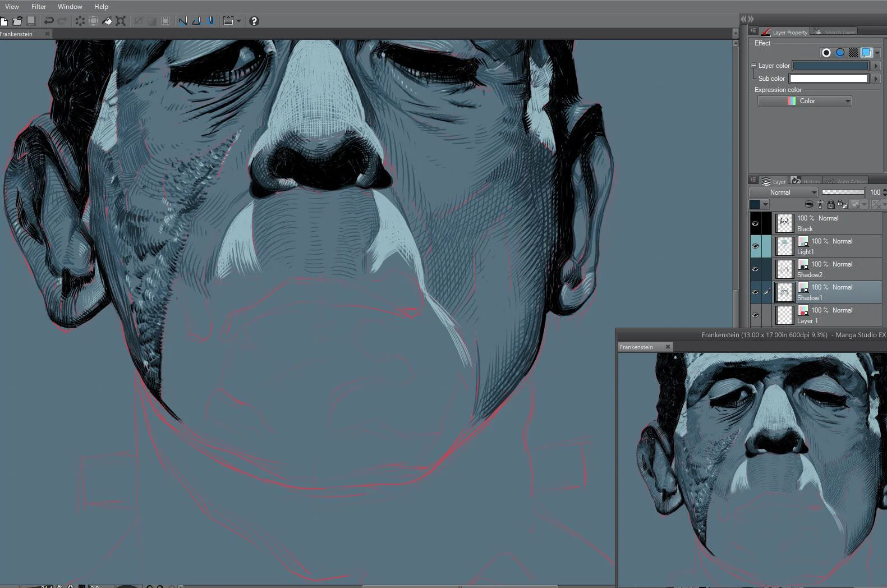Screen dimensions: 887x588
Task: Click the Set as Reference Layer lighthouse icon
Action: point(820,204)
